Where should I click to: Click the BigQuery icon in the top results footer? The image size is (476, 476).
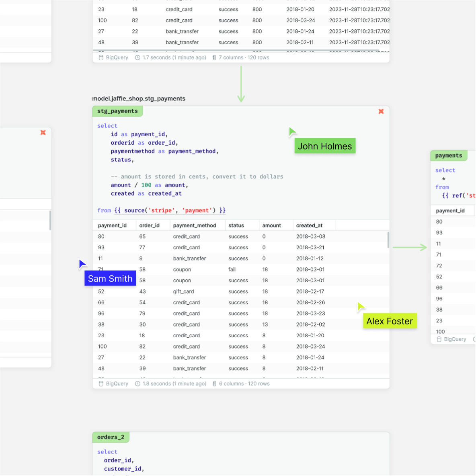tap(101, 57)
